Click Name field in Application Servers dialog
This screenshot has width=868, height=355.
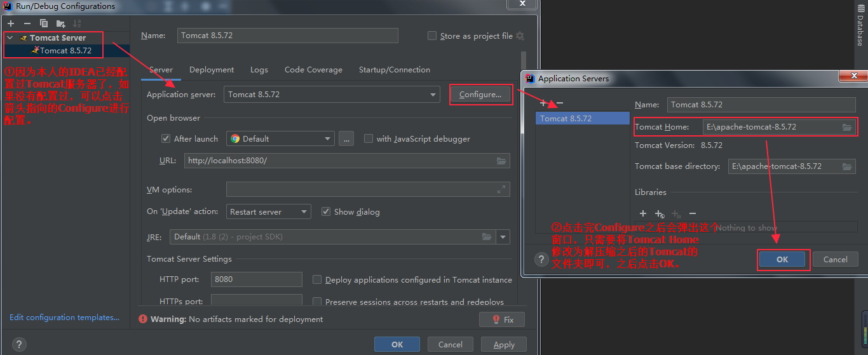(761, 105)
